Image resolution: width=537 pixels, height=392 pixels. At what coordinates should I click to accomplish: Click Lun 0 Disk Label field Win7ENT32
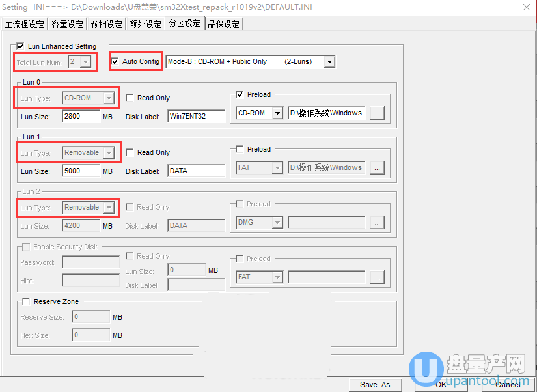click(195, 117)
